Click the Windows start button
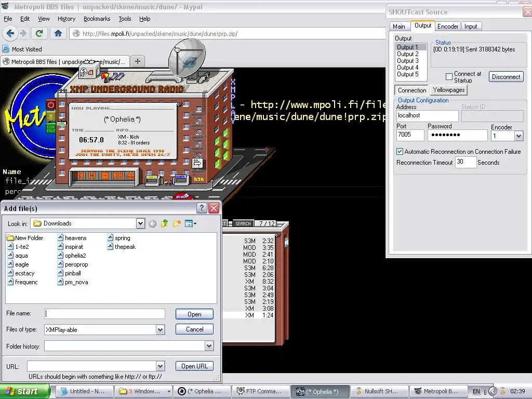The width and height of the screenshot is (532, 399). 24,391
